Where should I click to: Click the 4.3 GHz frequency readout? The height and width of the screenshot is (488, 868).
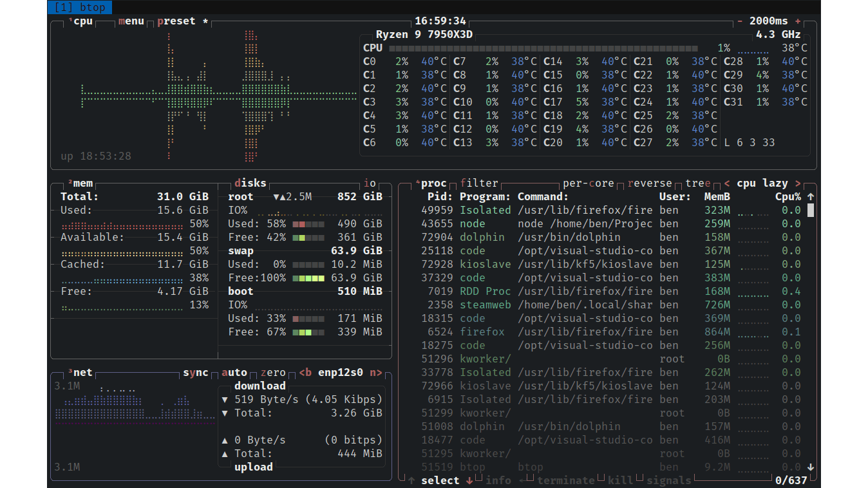click(778, 35)
